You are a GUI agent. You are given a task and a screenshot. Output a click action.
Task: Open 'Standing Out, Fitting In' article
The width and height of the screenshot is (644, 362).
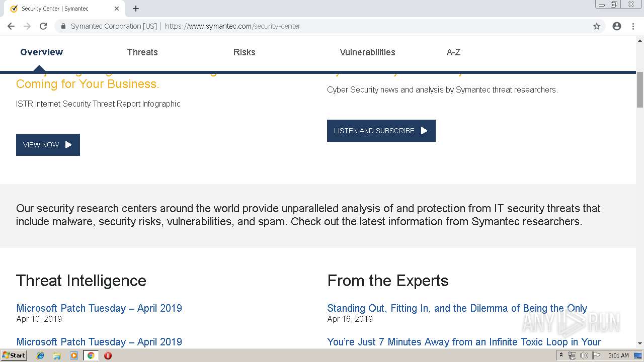457,308
